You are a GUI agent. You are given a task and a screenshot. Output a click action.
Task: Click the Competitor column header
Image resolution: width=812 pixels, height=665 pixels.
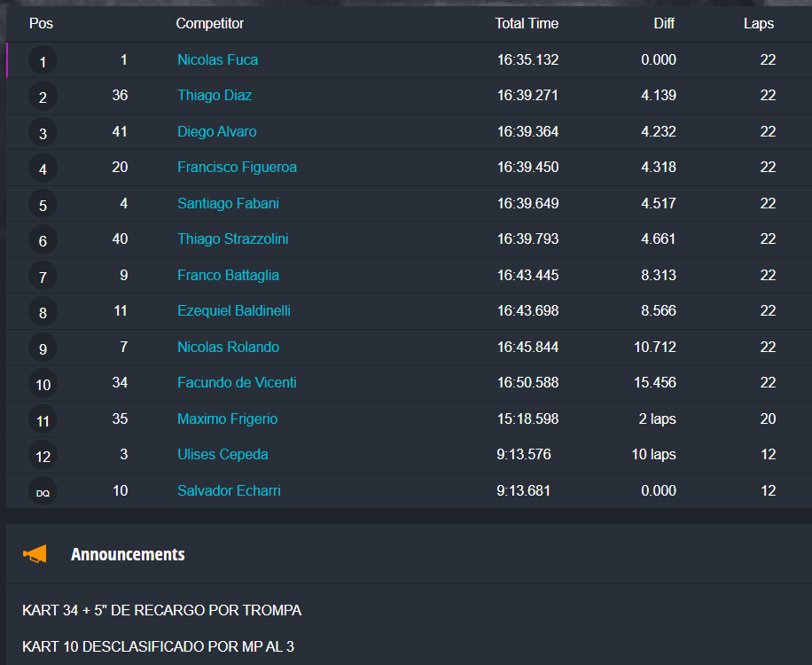tap(210, 24)
